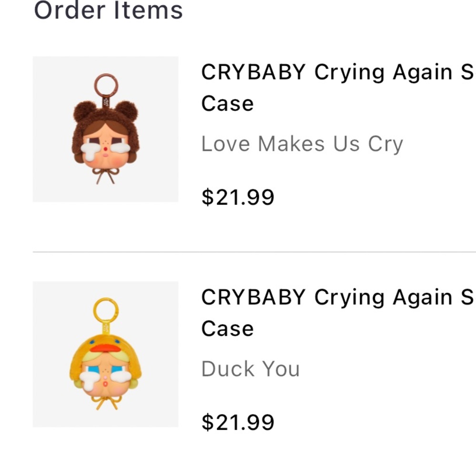This screenshot has height=476, width=476.
Task: Click the $21.99 price of the second item
Action: tap(238, 421)
